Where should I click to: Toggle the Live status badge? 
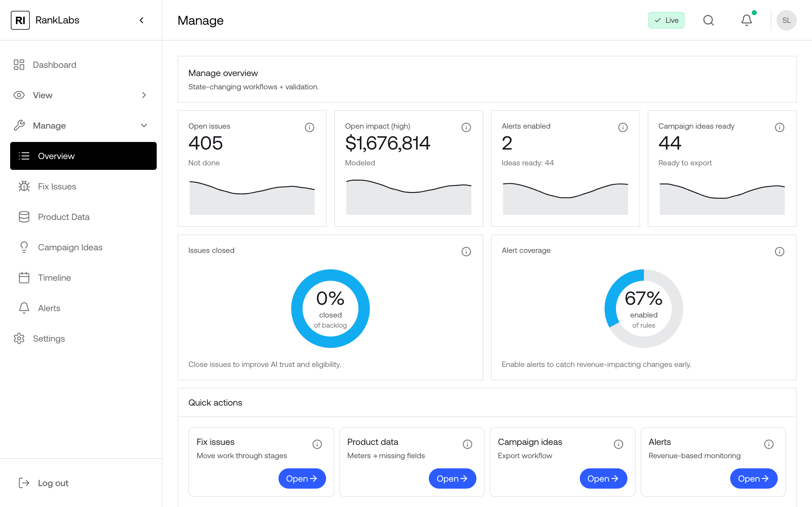click(x=666, y=20)
